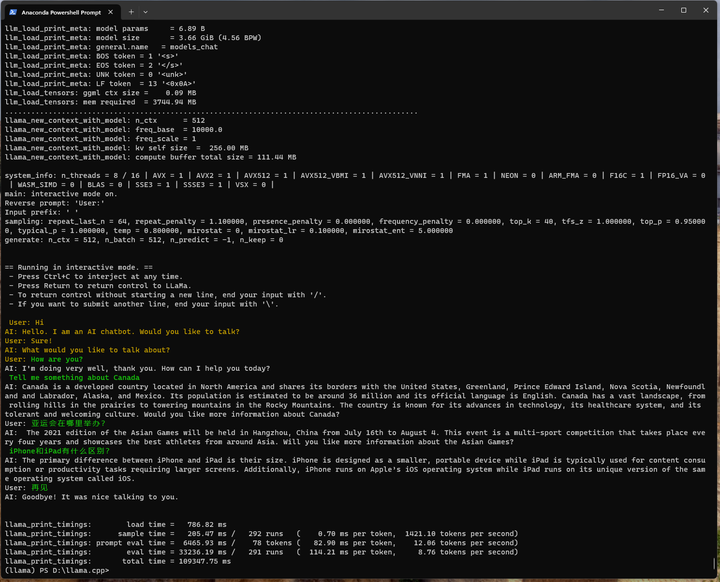The image size is (720, 582).
Task: Click "AI: What would you like to talk about?"
Action: tap(87, 350)
